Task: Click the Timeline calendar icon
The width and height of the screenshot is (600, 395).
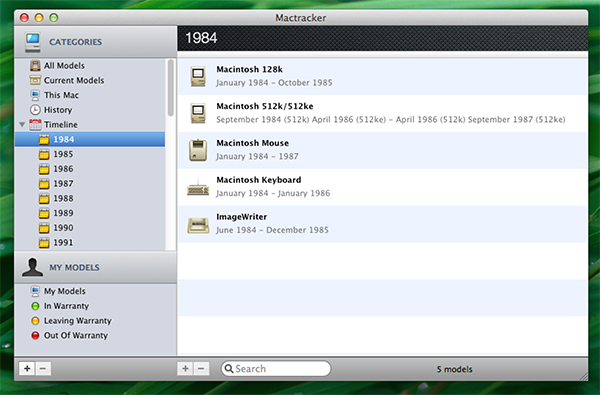Action: click(35, 124)
